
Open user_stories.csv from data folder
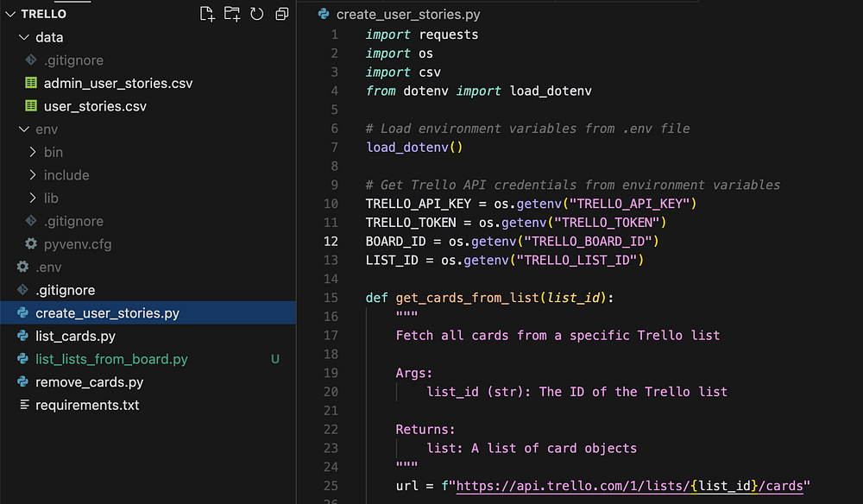(x=95, y=106)
